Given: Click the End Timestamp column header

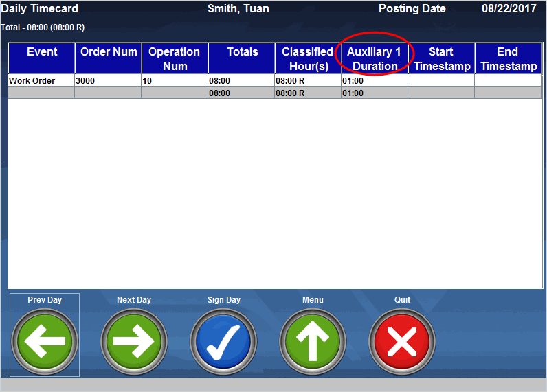Looking at the screenshot, I should click(x=508, y=58).
